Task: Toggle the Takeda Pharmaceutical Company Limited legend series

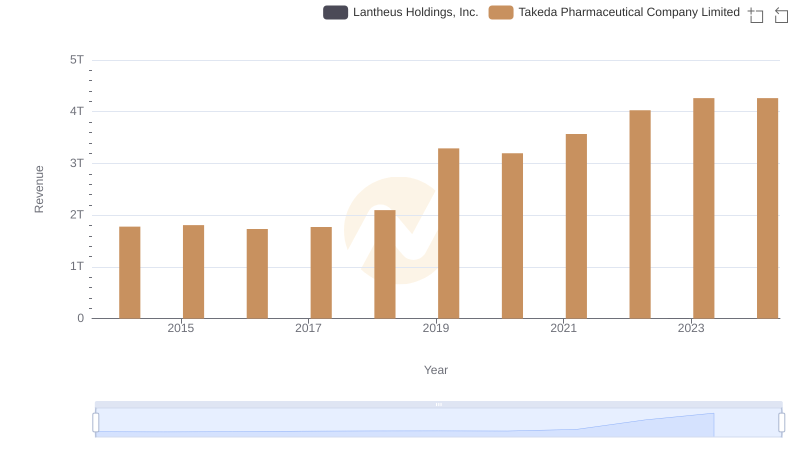Action: tap(614, 12)
